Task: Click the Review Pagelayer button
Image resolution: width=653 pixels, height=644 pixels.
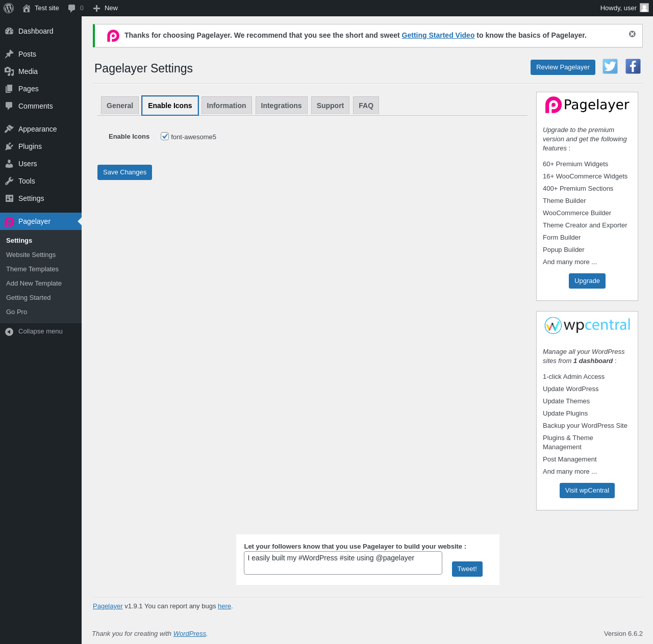Action: [563, 67]
